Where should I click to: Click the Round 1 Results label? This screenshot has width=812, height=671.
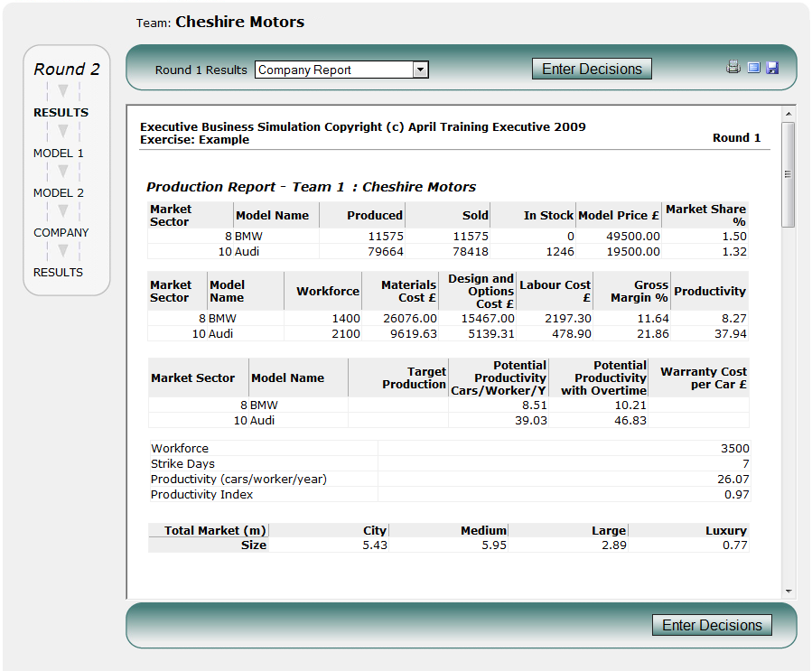201,70
